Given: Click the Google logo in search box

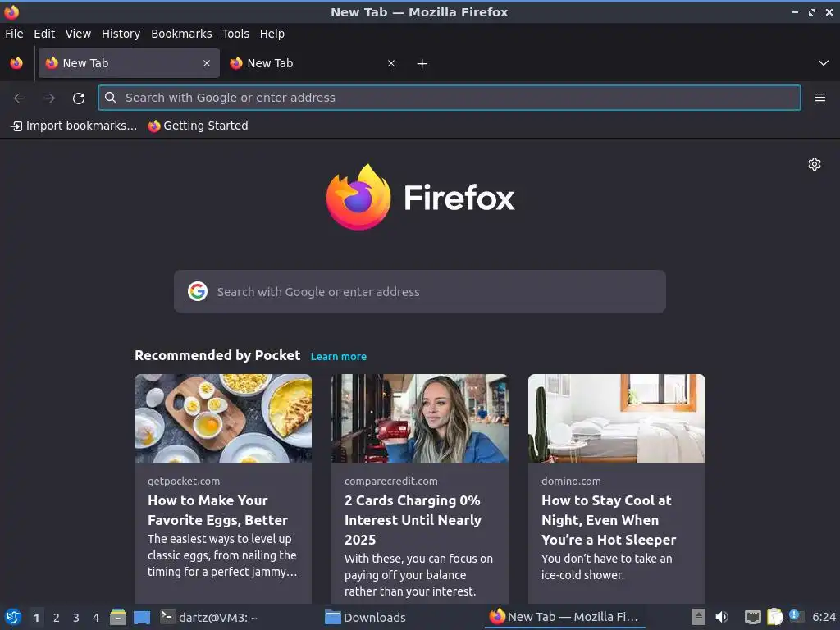Looking at the screenshot, I should tap(198, 291).
